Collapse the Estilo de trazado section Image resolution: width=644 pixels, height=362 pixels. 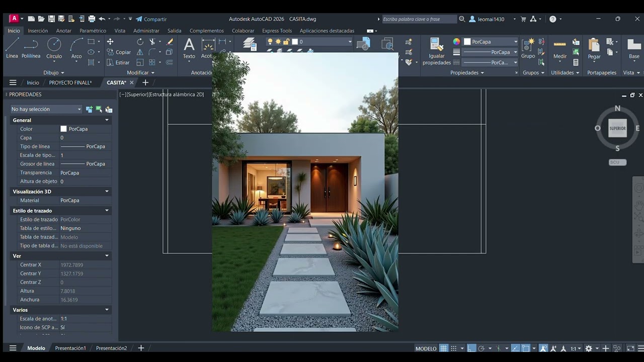pos(107,211)
